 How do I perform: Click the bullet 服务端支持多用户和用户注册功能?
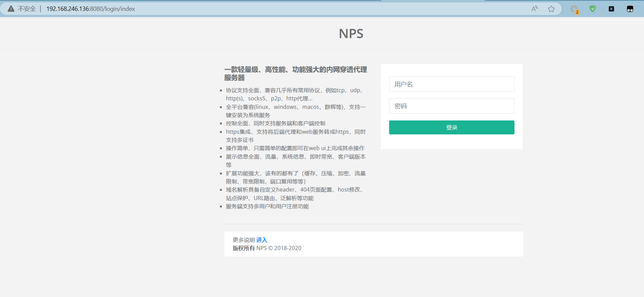click(x=267, y=206)
